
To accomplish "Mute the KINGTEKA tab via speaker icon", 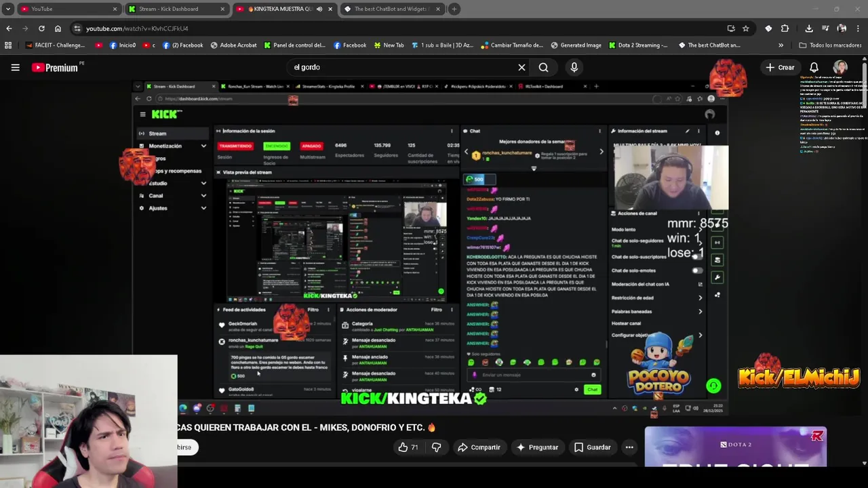I will tap(319, 9).
